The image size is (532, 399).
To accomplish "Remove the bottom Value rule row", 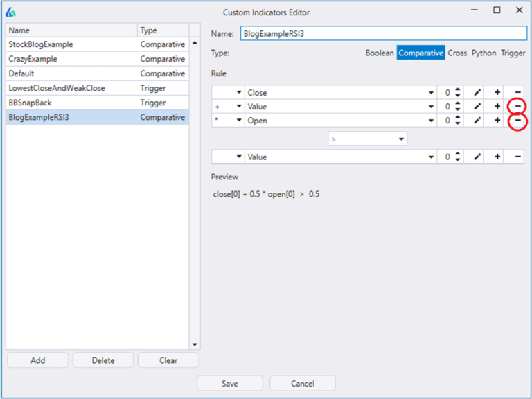I will [517, 157].
